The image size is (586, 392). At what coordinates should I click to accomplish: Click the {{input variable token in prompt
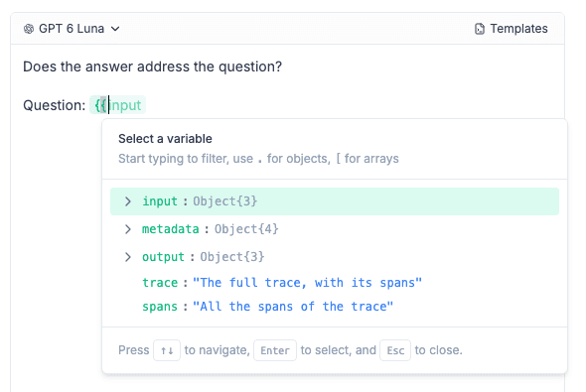click(x=118, y=105)
